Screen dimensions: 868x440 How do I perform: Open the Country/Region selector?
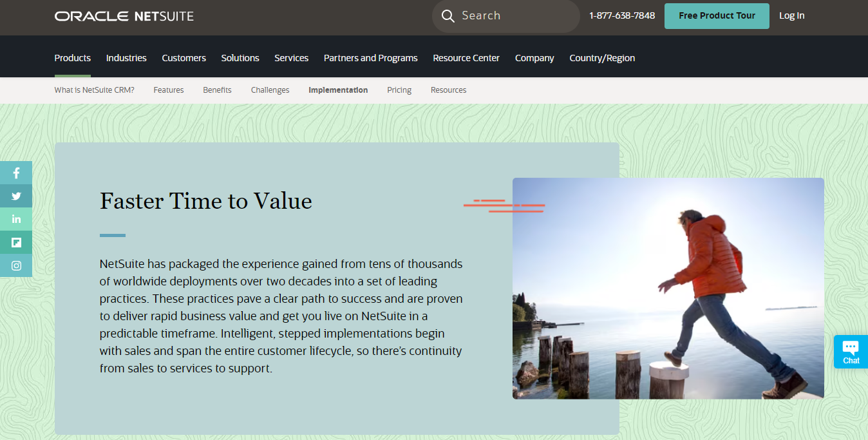[602, 58]
